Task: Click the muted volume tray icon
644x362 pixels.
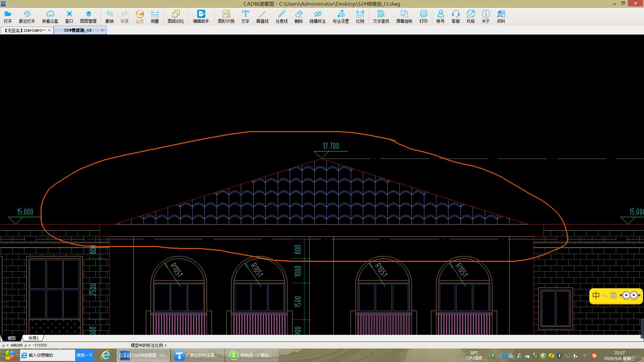Action: [576, 356]
